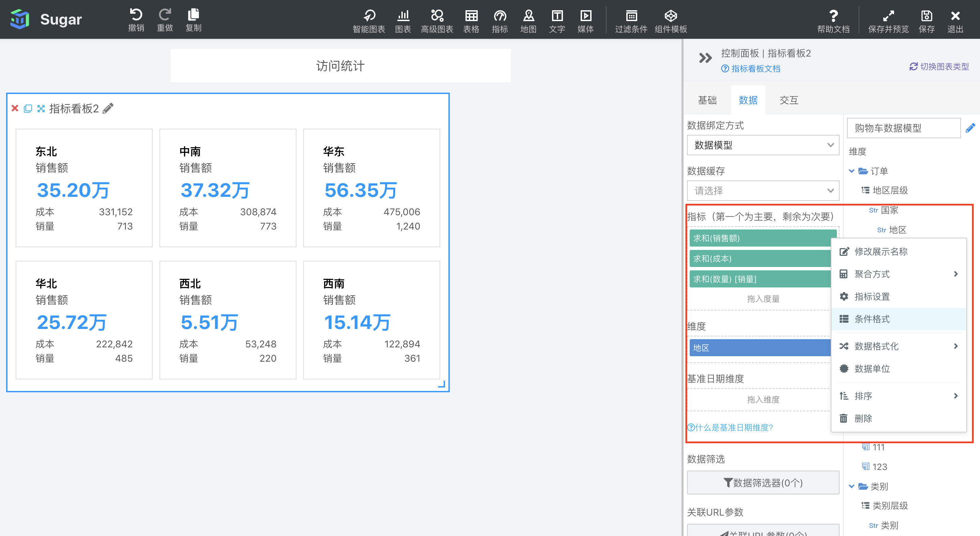Switch to the 数据 tab

click(748, 100)
